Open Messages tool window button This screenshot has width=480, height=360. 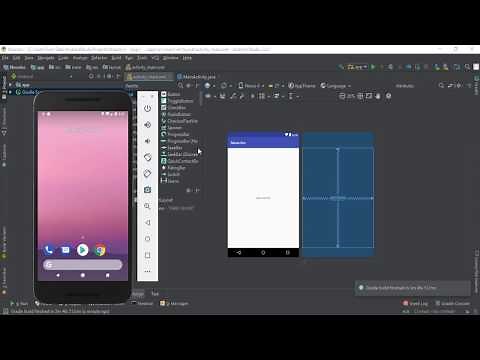(174, 303)
